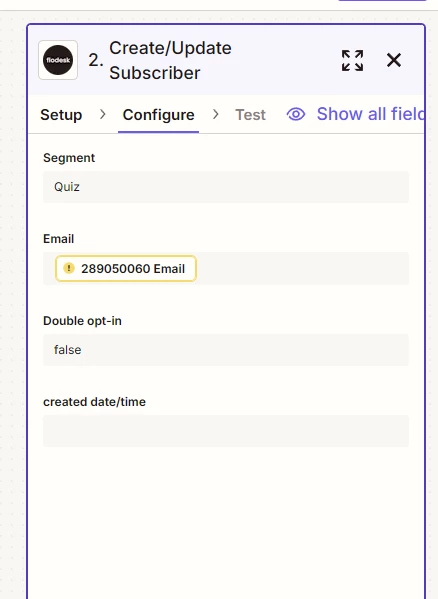Click the yellow warning icon in Email pill
This screenshot has height=599, width=438.
(x=69, y=268)
